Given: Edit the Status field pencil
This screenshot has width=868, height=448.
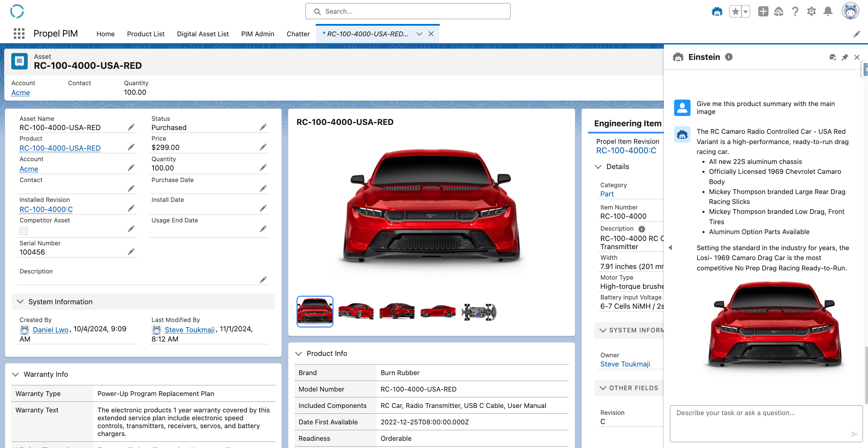Looking at the screenshot, I should tap(263, 127).
